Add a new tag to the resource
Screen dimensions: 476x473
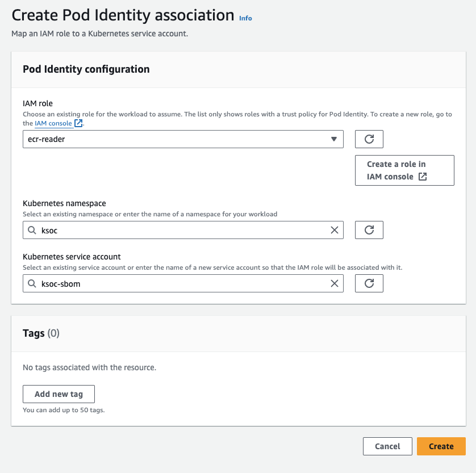(59, 394)
